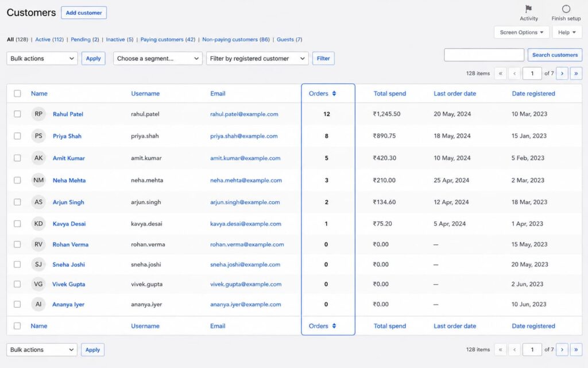The width and height of the screenshot is (588, 368).
Task: Sort by Name column header
Action: tap(39, 94)
